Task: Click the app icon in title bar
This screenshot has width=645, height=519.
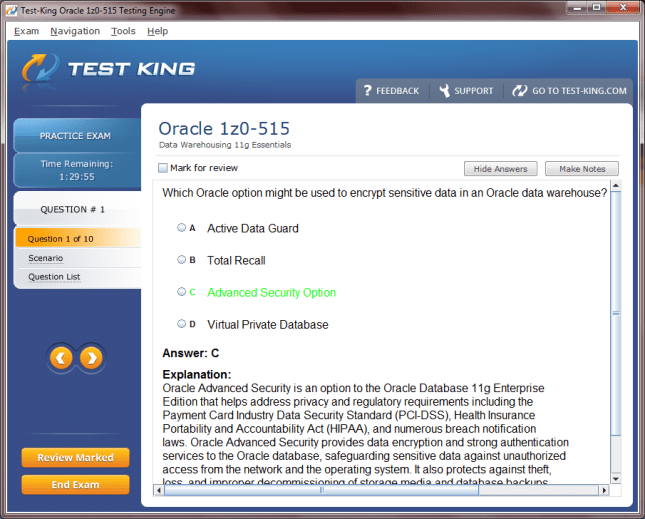Action: tap(12, 10)
